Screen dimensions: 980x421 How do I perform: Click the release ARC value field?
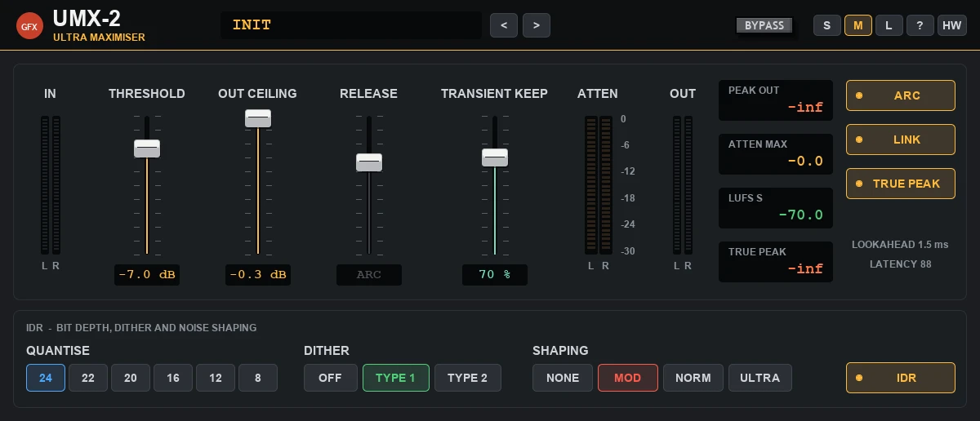click(369, 275)
